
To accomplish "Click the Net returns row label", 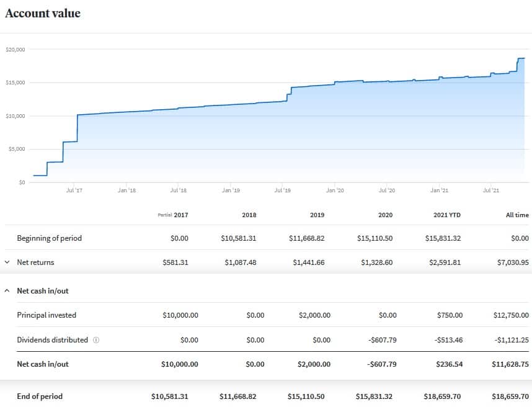I will point(35,262).
